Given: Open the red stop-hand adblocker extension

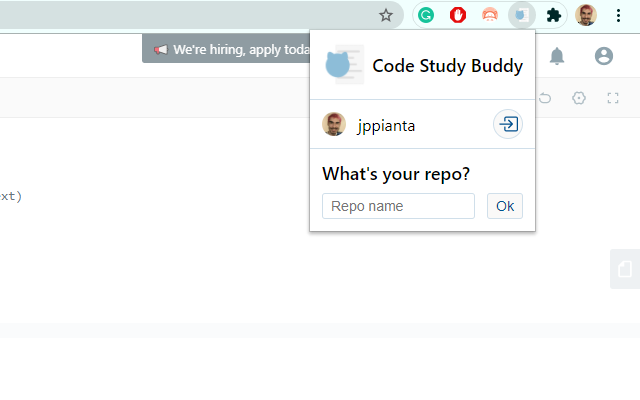Looking at the screenshot, I should tap(458, 15).
